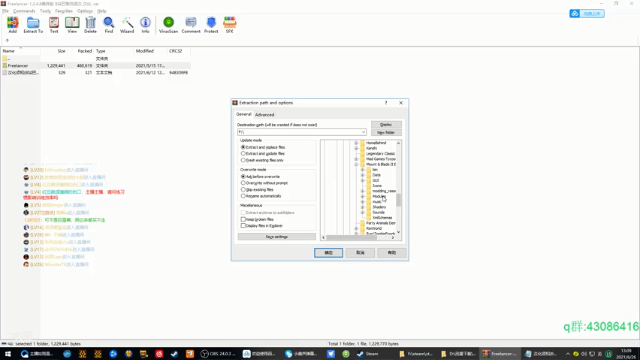Open the Favorites menu
This screenshot has height=360, width=640.
[64, 11]
